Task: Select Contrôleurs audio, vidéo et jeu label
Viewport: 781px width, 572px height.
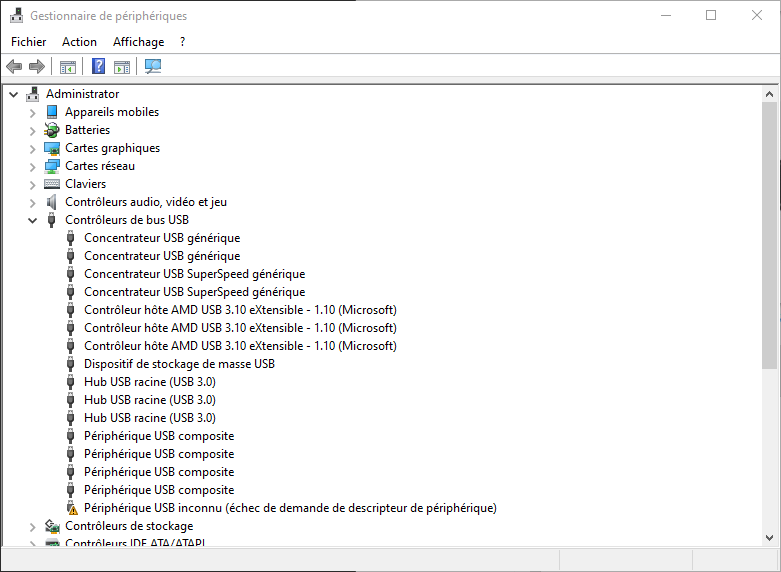Action: click(146, 202)
